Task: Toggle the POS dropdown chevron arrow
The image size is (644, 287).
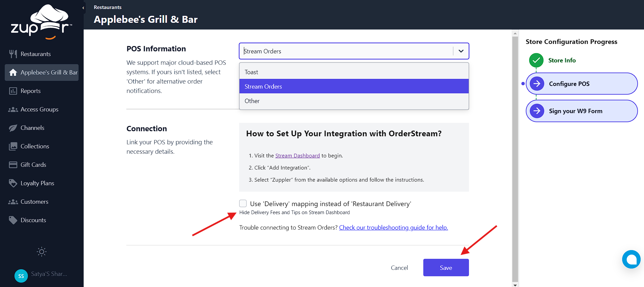Action: (x=461, y=51)
